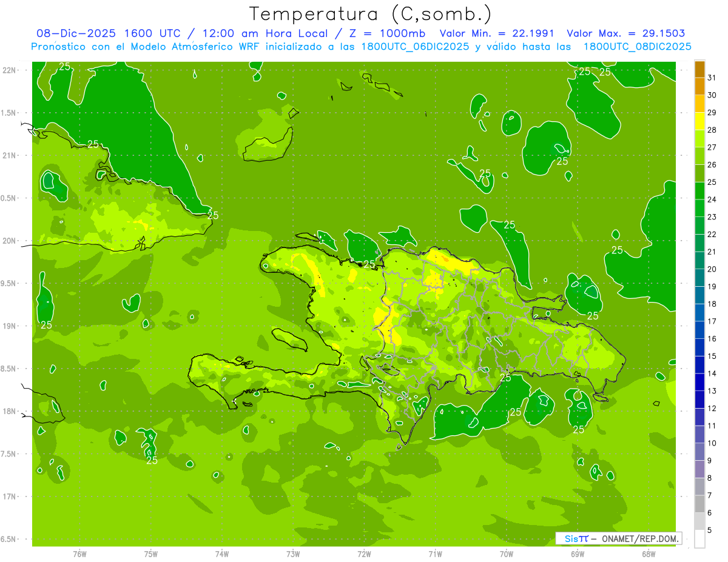This screenshot has width=728, height=562.
Task: Pick orange legend swatch between 30 and 31
Action: tap(699, 87)
